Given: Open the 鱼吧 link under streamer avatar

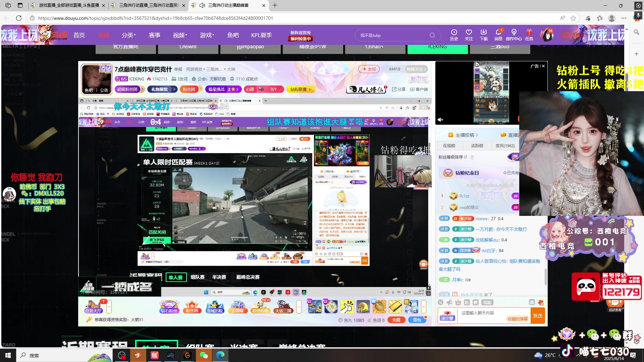Looking at the screenshot, I should point(89,90).
